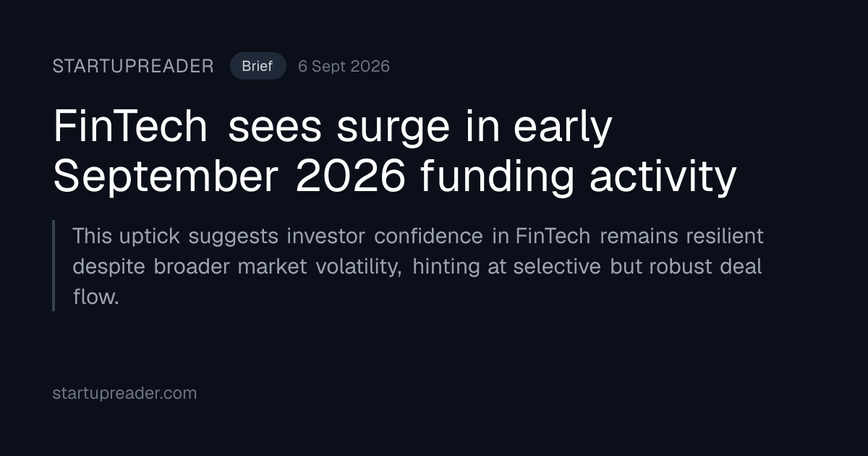868x456 pixels.
Task: Click the word 'volatility,' in the summary
Action: (358, 266)
